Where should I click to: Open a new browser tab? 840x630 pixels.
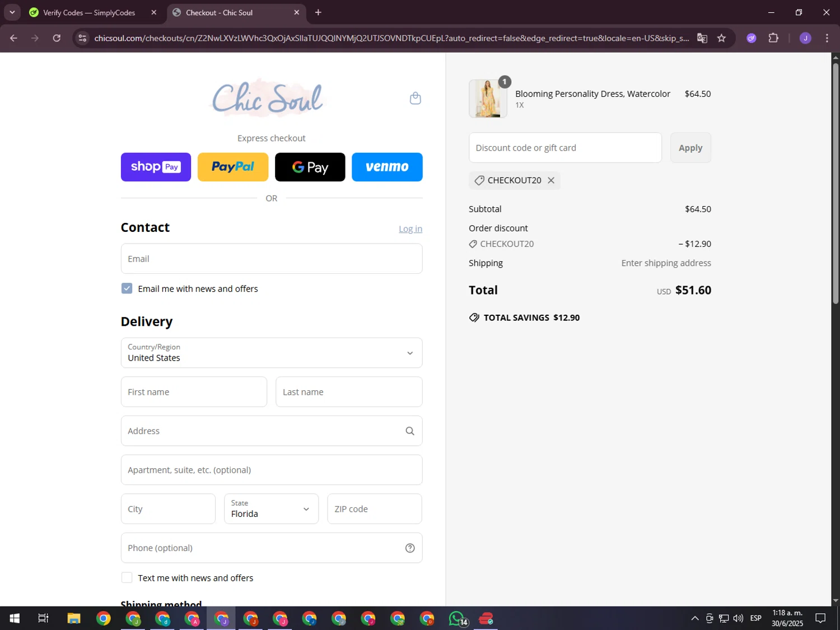pos(318,12)
